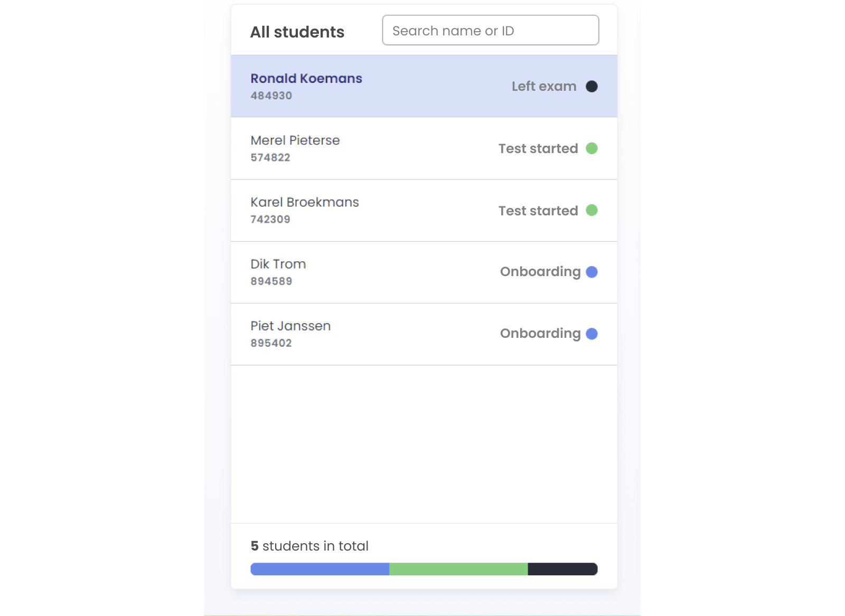
Task: Click the green Test started dot beside Merel Pieterse
Action: [x=593, y=148]
